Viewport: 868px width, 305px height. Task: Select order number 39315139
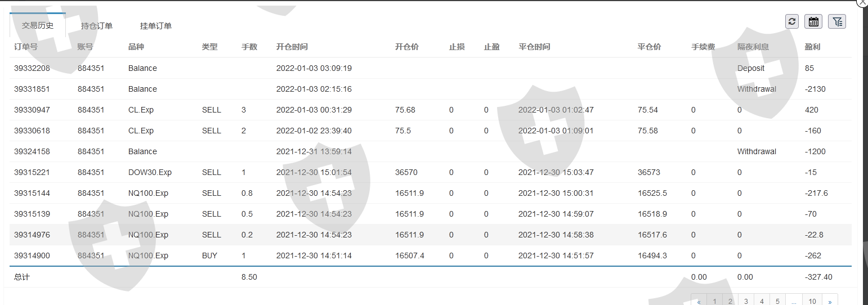(32, 214)
